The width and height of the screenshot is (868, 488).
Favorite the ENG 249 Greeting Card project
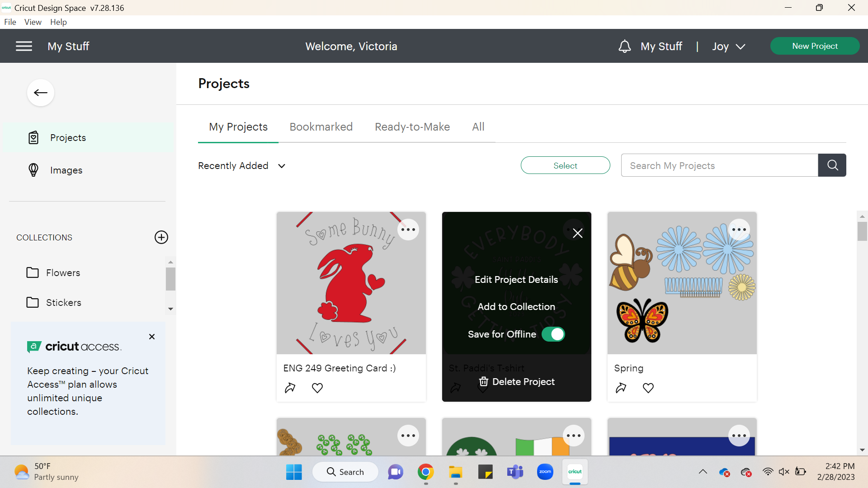pos(317,388)
